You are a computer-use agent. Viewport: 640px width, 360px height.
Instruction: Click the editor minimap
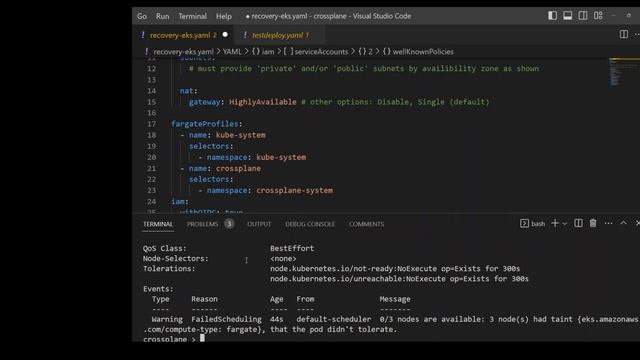[623, 72]
